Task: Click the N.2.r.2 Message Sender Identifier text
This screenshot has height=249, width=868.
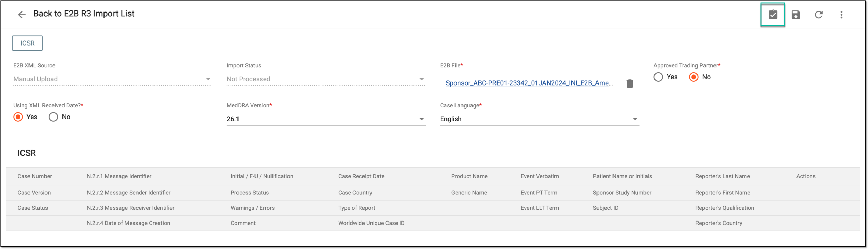Action: (128, 193)
